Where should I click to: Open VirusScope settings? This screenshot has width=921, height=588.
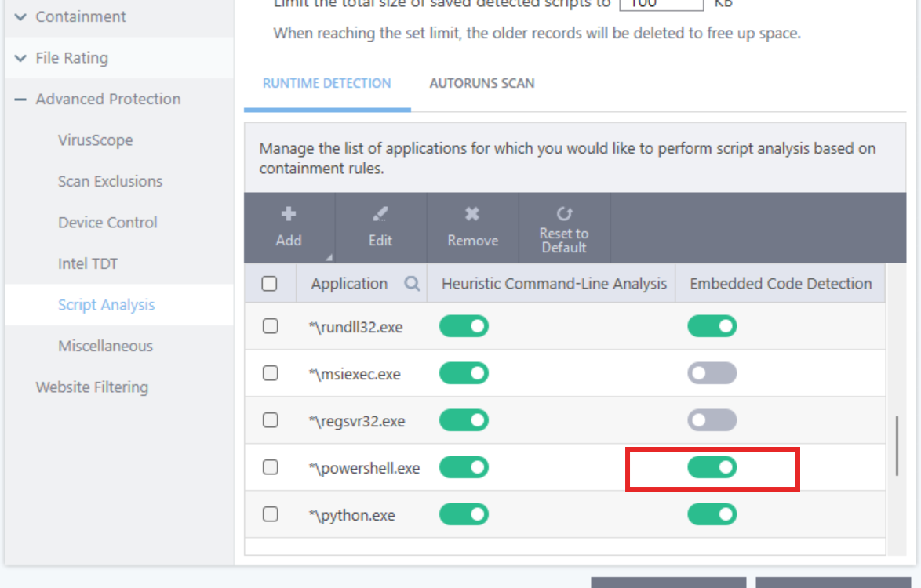(95, 140)
